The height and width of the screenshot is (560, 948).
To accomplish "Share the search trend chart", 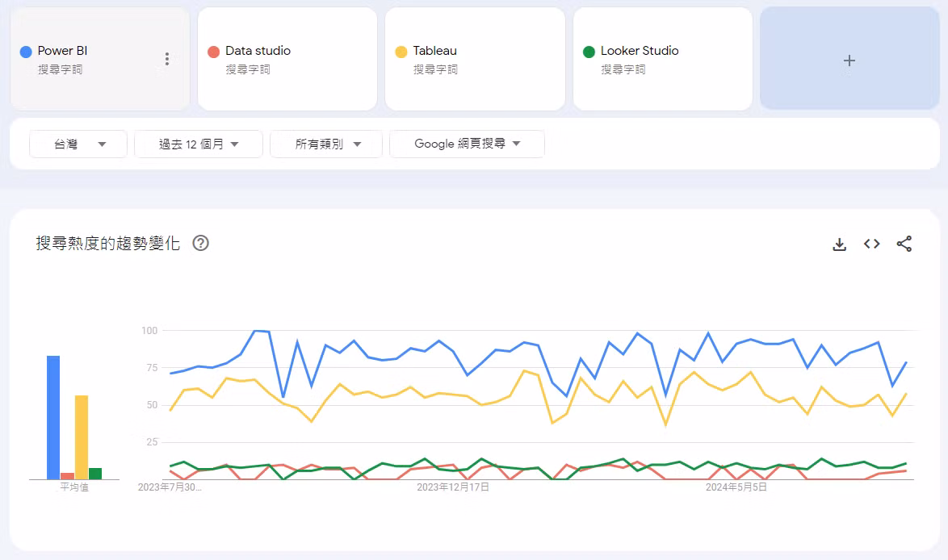I will [x=904, y=244].
